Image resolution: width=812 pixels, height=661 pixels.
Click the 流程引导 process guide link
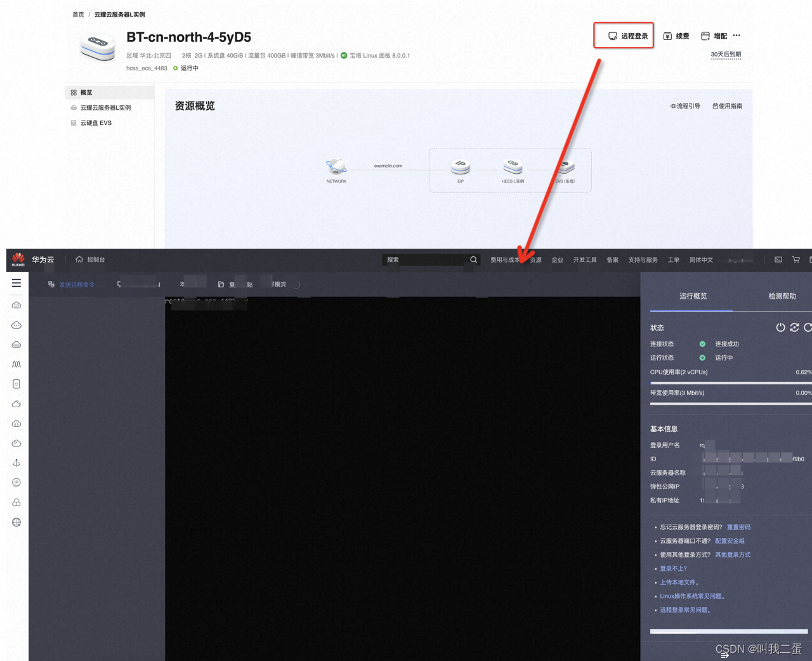pyautogui.click(x=685, y=107)
